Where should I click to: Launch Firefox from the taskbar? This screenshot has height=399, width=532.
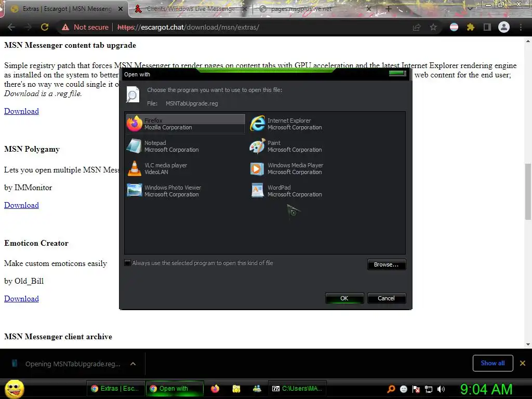coord(215,389)
